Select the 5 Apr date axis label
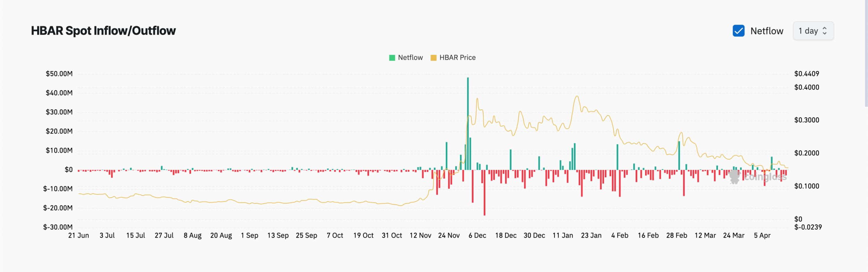This screenshot has width=868, height=272. pos(762,235)
